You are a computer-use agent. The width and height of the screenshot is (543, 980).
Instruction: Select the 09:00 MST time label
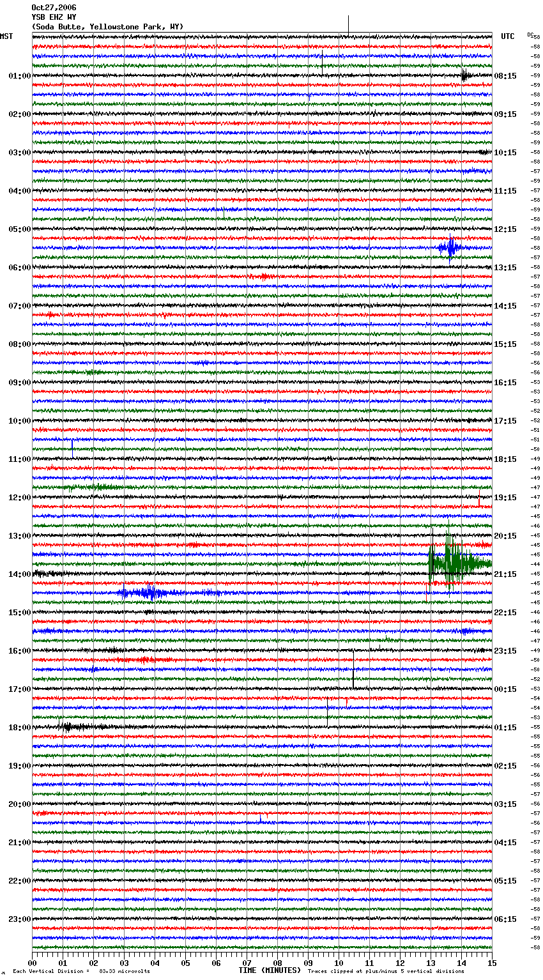pos(19,383)
